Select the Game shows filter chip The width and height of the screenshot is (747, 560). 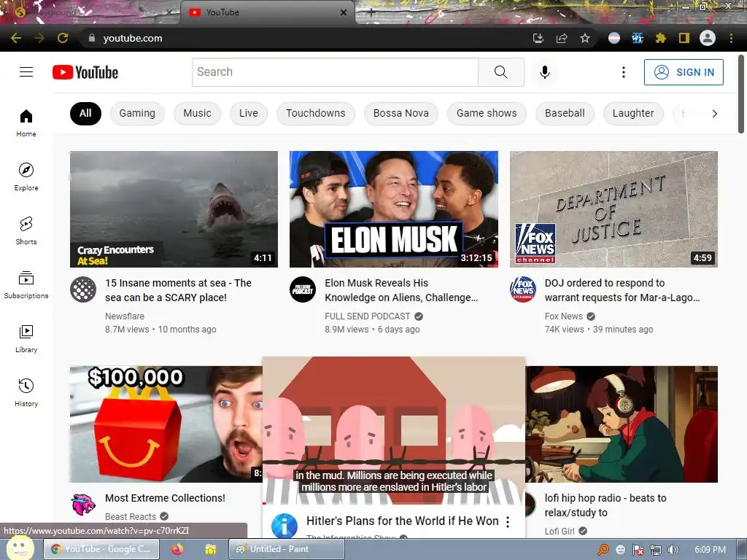click(x=487, y=113)
